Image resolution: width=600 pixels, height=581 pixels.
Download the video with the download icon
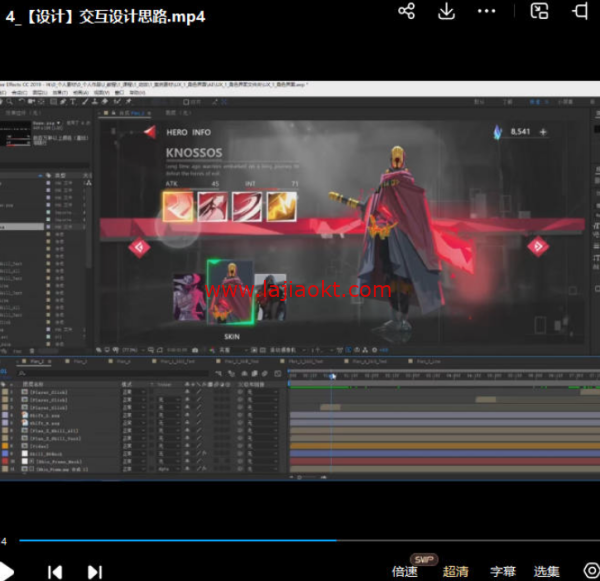coord(446,11)
